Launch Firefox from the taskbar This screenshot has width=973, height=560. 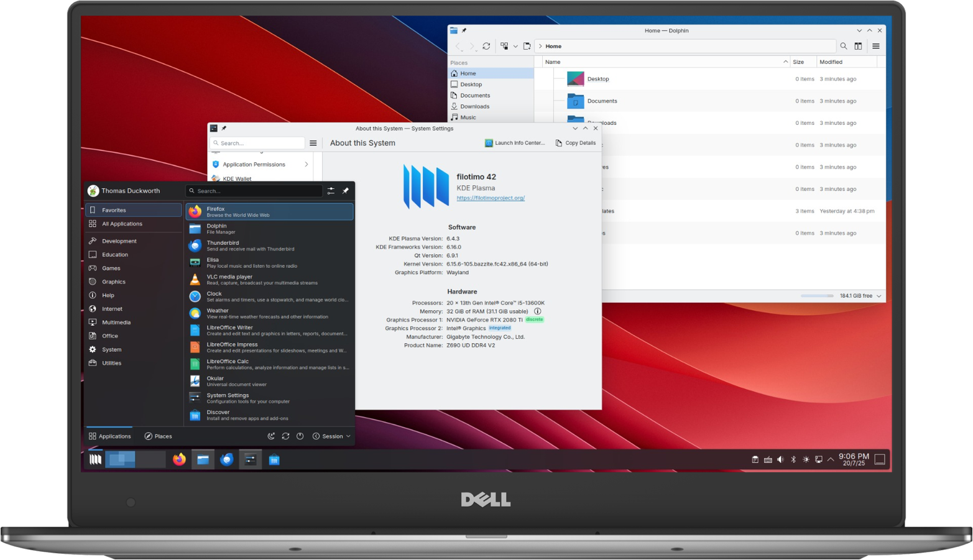click(x=179, y=459)
